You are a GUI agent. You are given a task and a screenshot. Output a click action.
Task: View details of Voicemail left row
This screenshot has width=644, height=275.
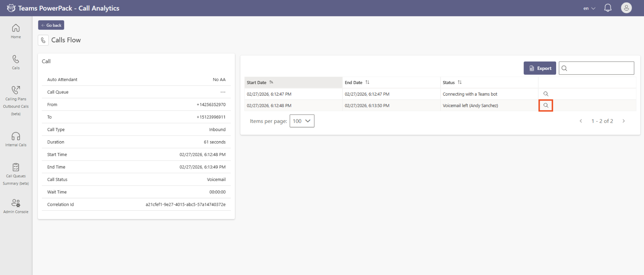pyautogui.click(x=546, y=106)
